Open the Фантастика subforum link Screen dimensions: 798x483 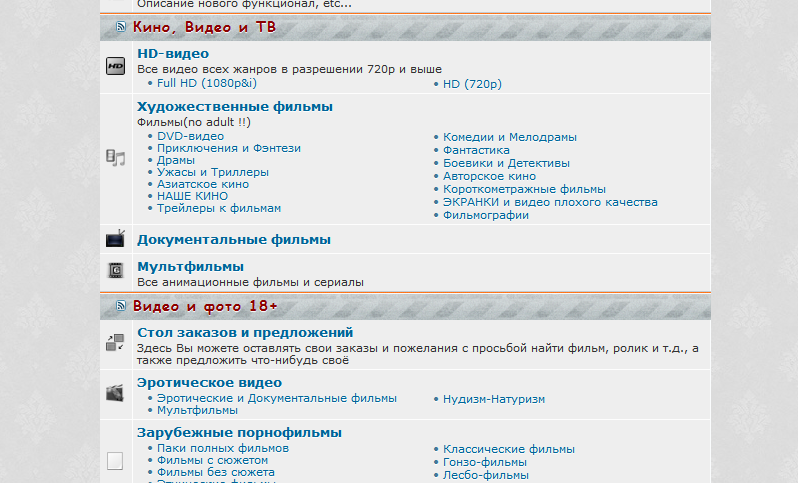coord(476,150)
